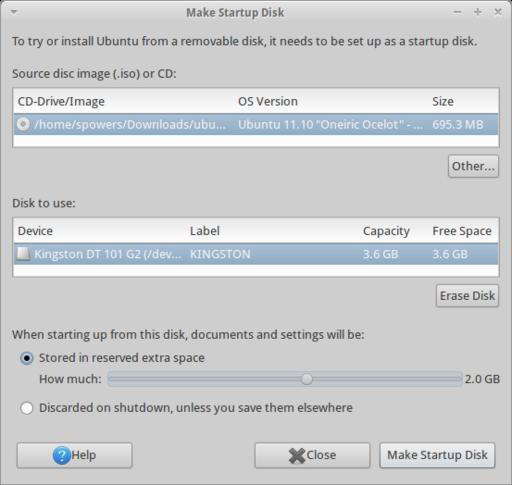Click the USB drive icon for Kingston device
The width and height of the screenshot is (512, 485).
[x=23, y=254]
